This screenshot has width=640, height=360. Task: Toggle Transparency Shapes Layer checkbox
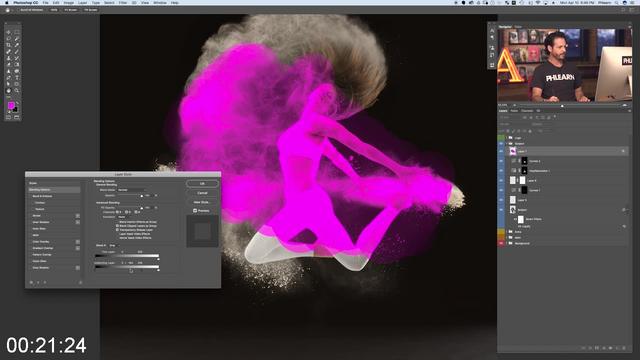(x=118, y=229)
